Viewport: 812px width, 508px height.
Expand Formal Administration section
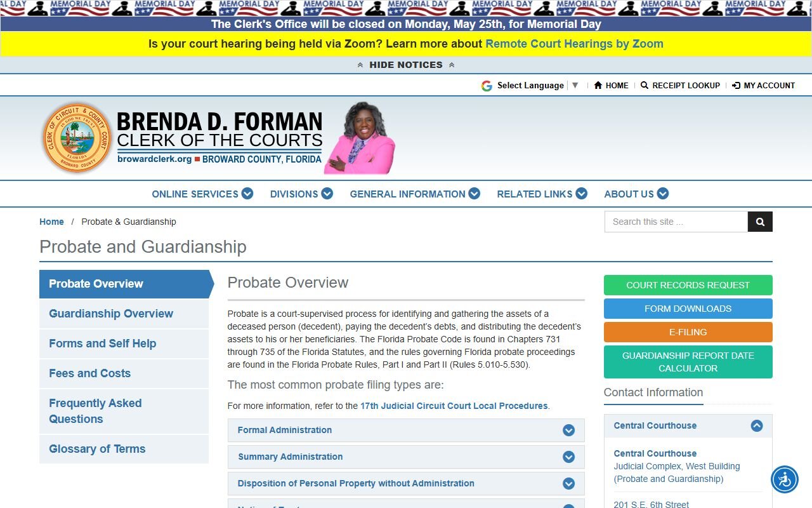(406, 430)
